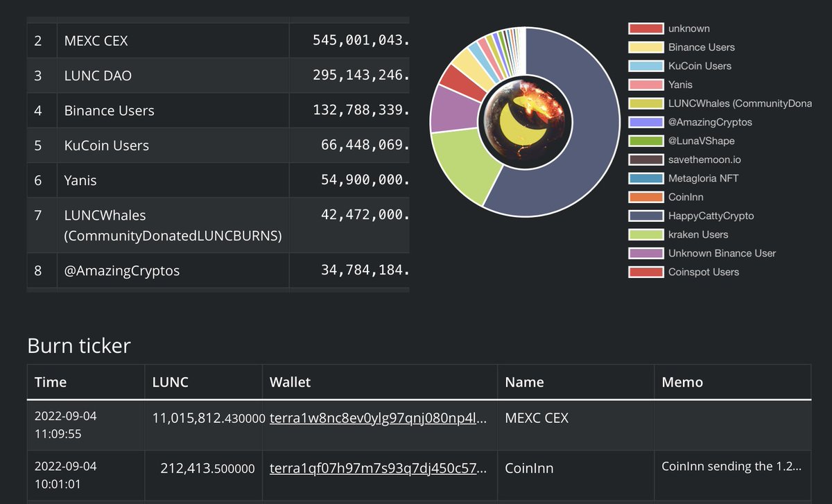The image size is (832, 504).
Task: Click the green @LunaVShape legend swatch
Action: 645,141
